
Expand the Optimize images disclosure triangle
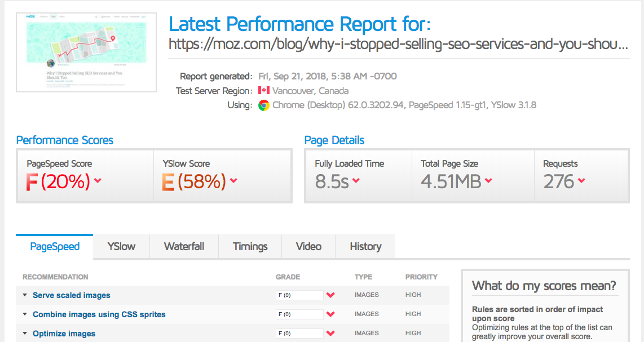(25, 334)
